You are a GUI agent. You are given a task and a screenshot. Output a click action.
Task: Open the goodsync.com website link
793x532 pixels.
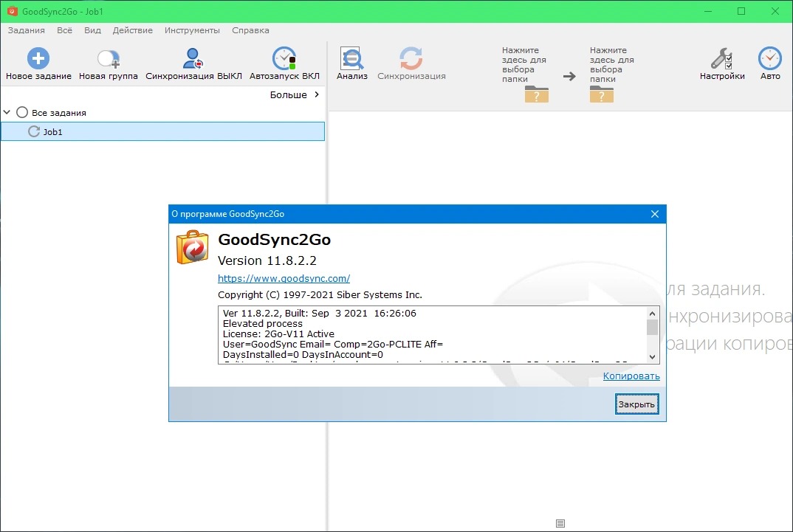(284, 278)
